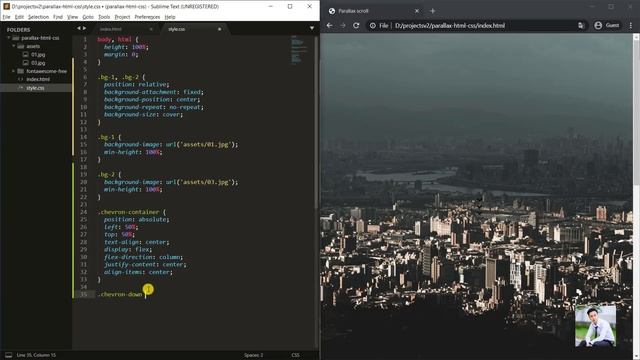Viewport: 640px width, 360px height.
Task: Expand the fontawesome-free folder
Action: 14,71
